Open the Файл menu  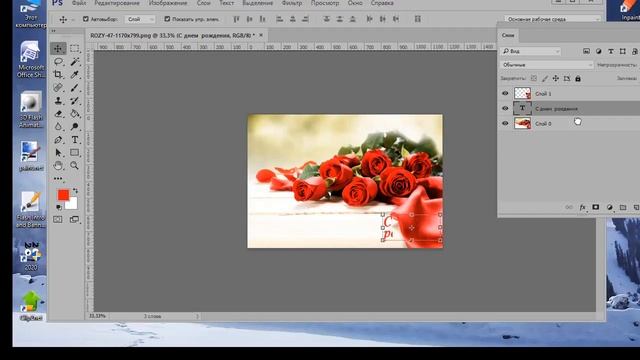point(79,3)
